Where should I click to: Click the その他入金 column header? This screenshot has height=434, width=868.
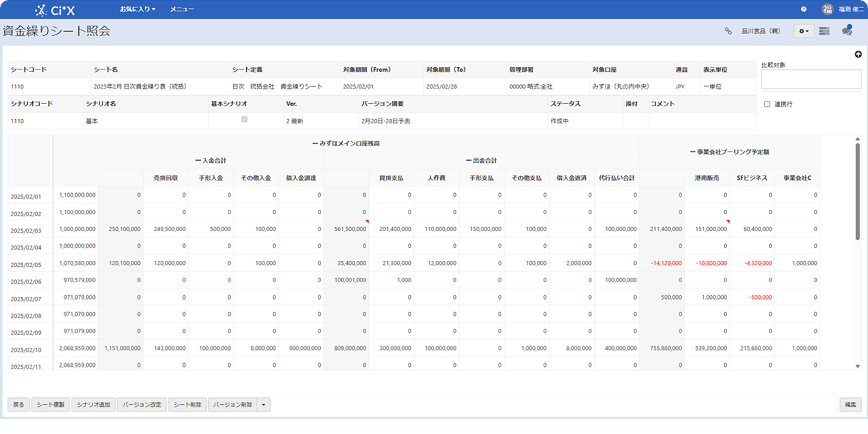pyautogui.click(x=256, y=178)
